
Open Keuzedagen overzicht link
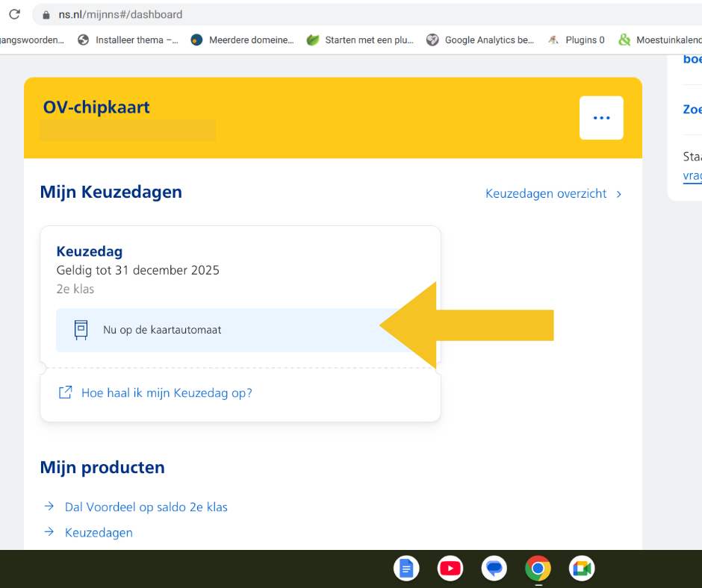[546, 194]
